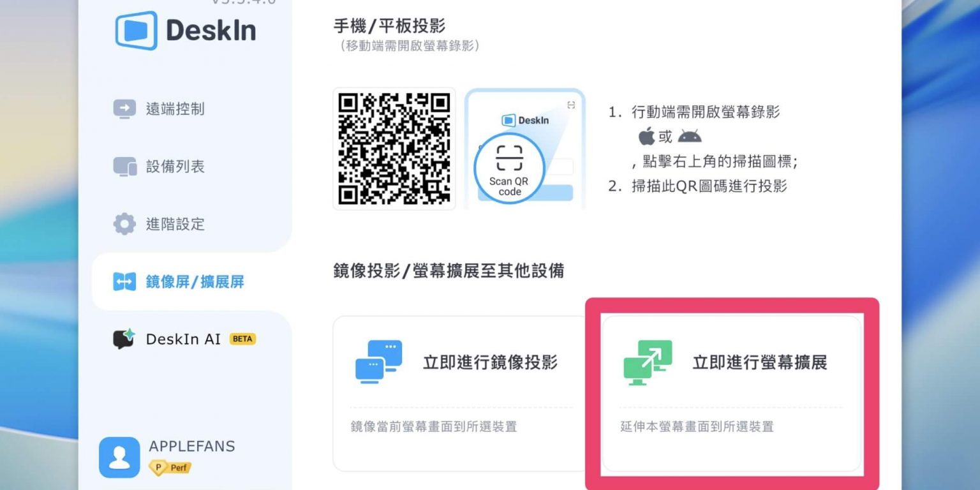This screenshot has height=490, width=980.
Task: Click the blue mirror projection monitors icon
Action: point(378,362)
